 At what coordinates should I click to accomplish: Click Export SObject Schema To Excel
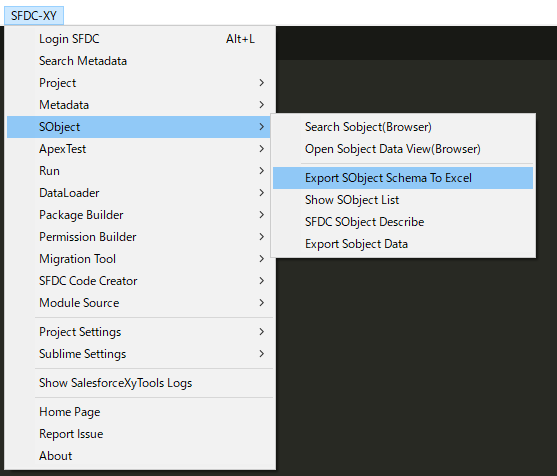point(403,178)
